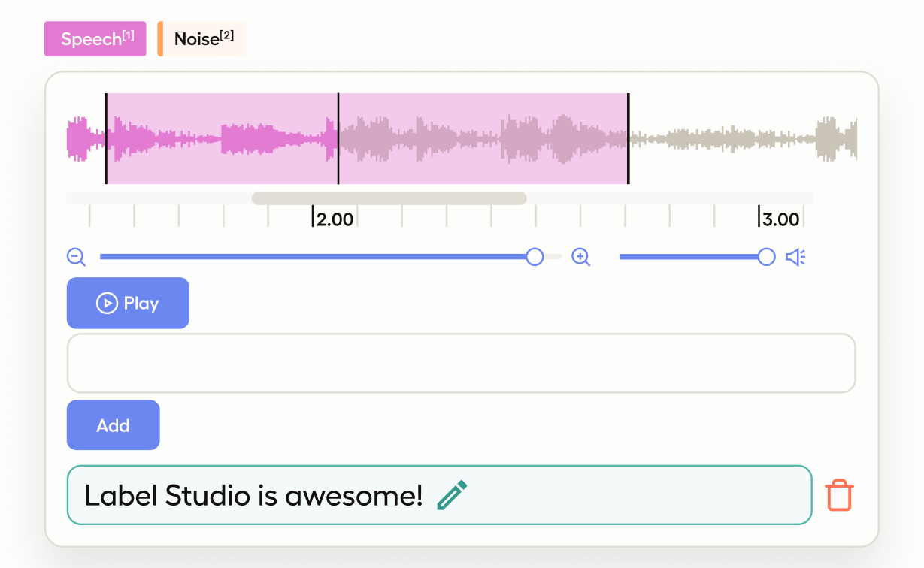Click the zoom out magnifier icon
Image resolution: width=924 pixels, height=568 pixels.
point(76,257)
